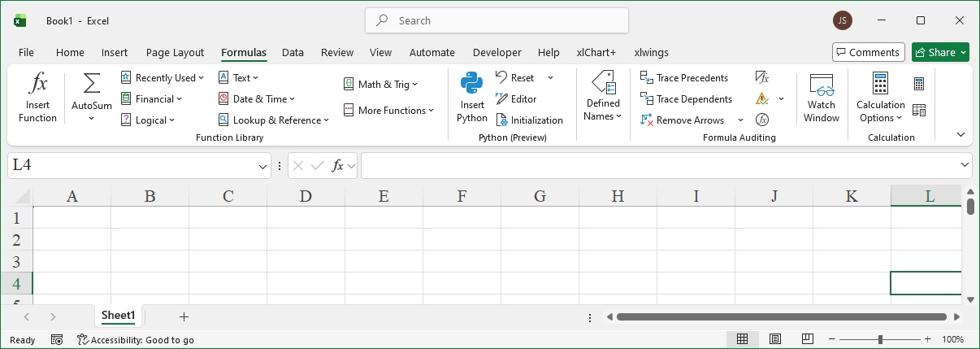Switch to Normal view
The height and width of the screenshot is (349, 980).
742,339
